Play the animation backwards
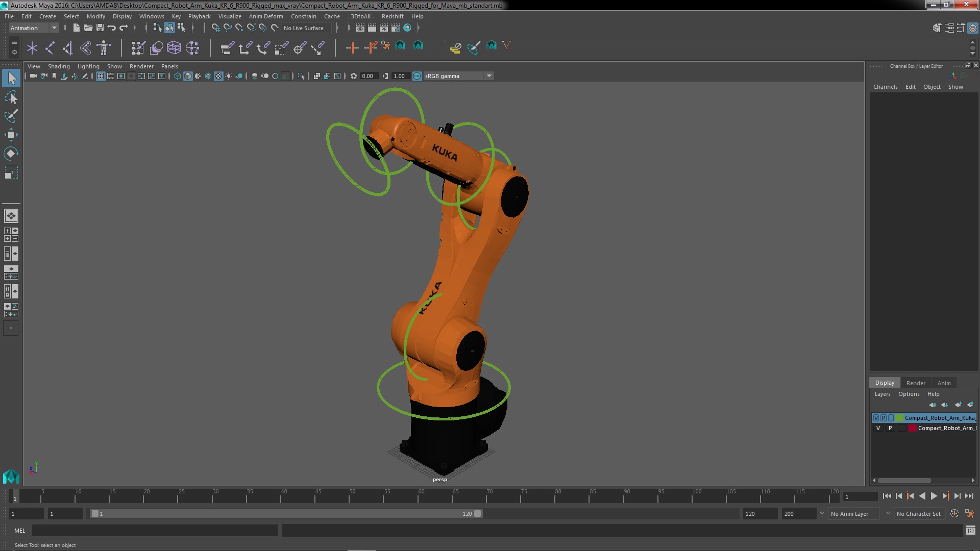This screenshot has height=551, width=980. 922,496
